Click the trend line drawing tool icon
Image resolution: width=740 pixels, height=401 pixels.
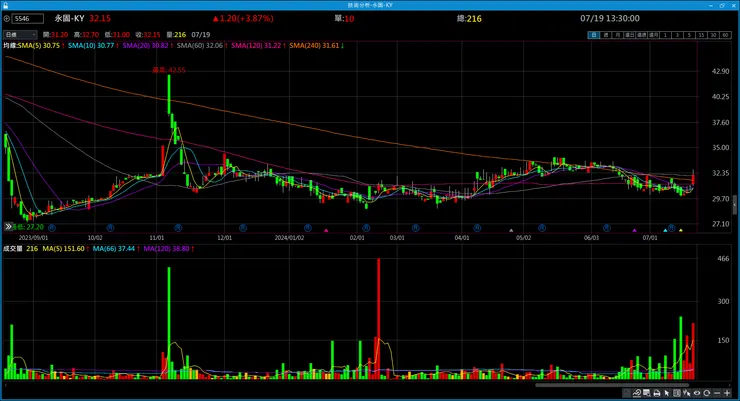[x=637, y=393]
